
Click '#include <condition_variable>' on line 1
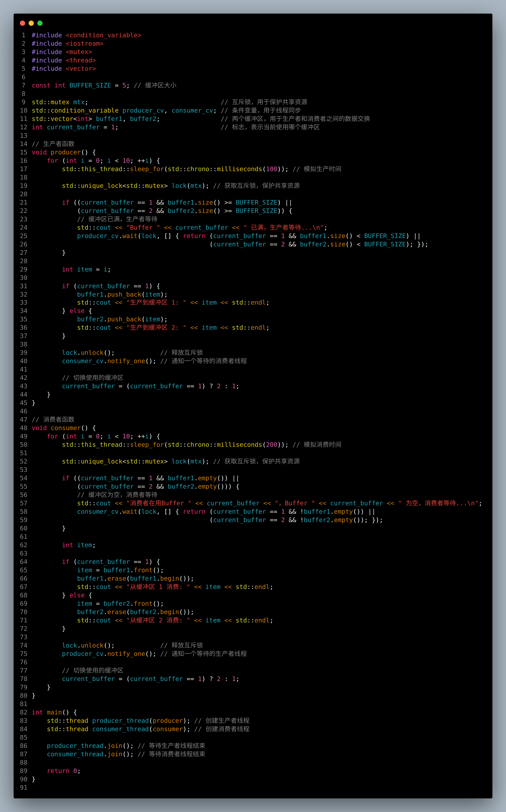coord(86,35)
